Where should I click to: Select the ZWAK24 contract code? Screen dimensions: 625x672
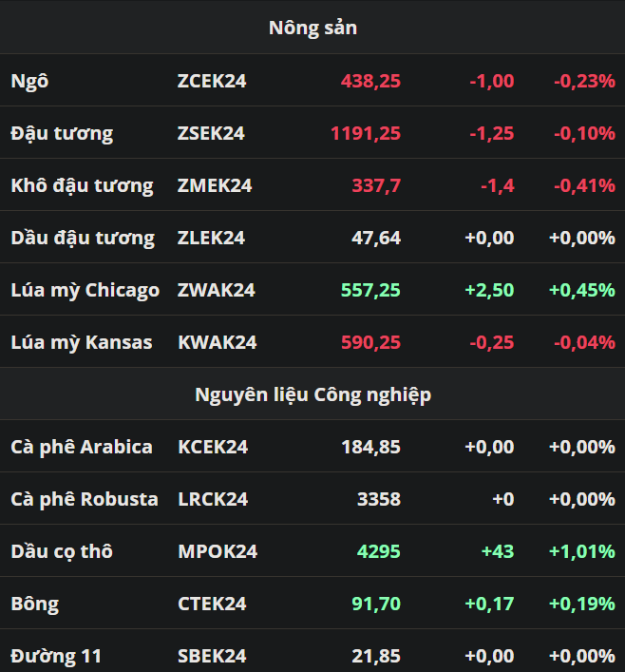[217, 290]
